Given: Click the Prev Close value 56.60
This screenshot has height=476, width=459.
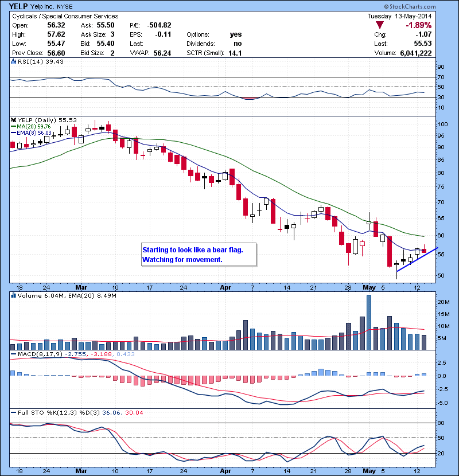Looking at the screenshot, I should point(56,53).
